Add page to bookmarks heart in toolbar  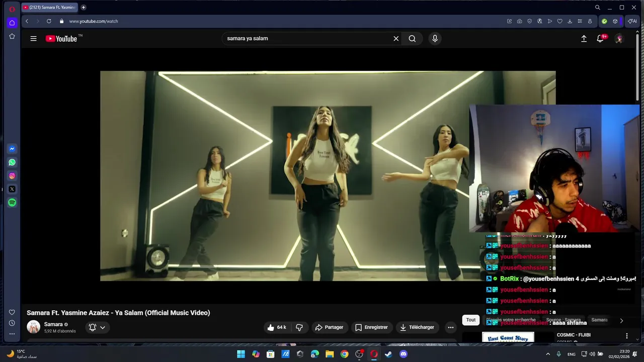(x=559, y=21)
